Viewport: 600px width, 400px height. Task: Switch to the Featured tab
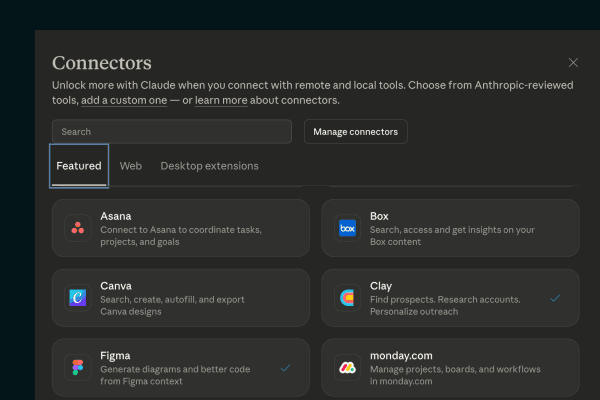pos(79,166)
